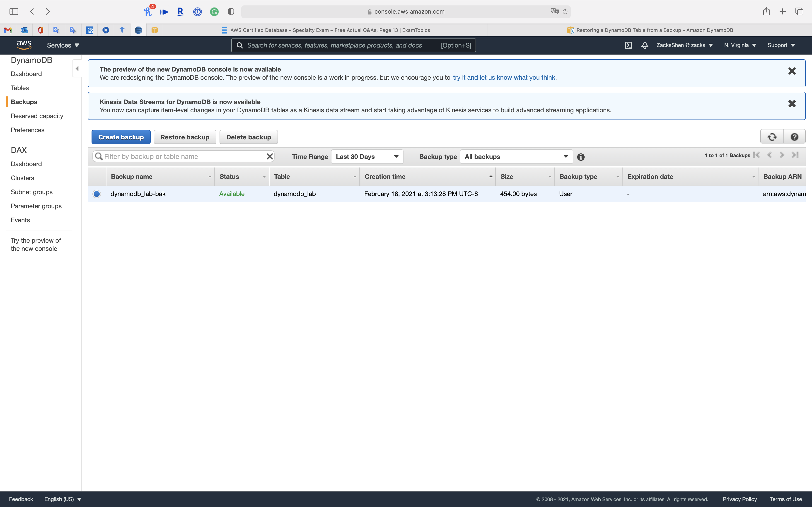Click the AWS logo home icon

[x=24, y=45]
